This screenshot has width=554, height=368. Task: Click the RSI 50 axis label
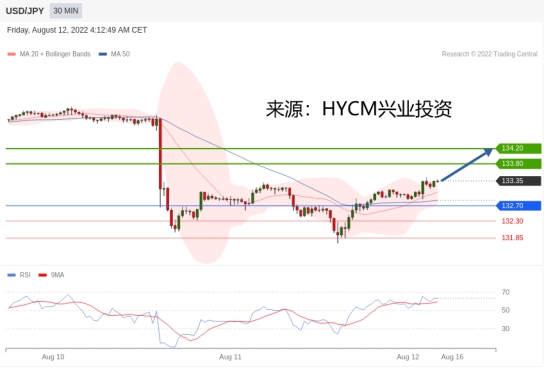[506, 310]
